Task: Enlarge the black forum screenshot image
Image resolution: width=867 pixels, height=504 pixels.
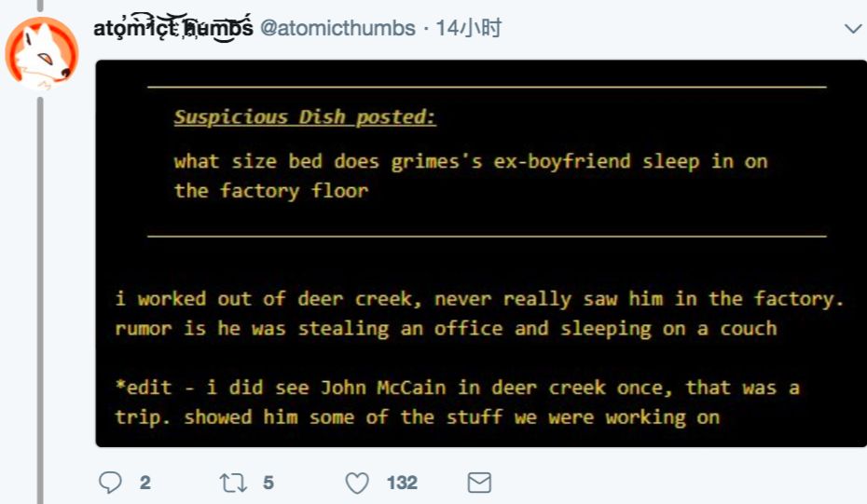Action: point(481,253)
